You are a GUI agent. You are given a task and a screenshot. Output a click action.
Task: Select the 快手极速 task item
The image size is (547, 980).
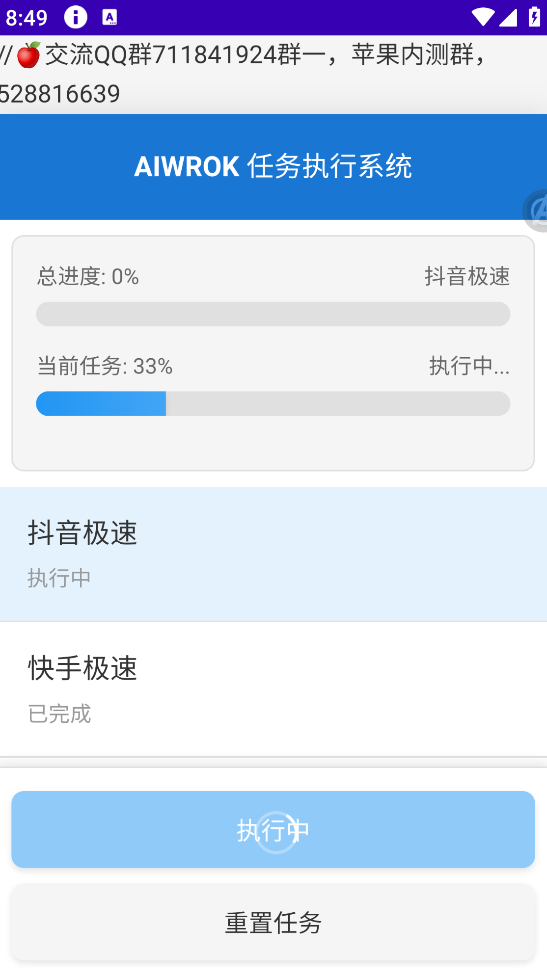click(273, 689)
